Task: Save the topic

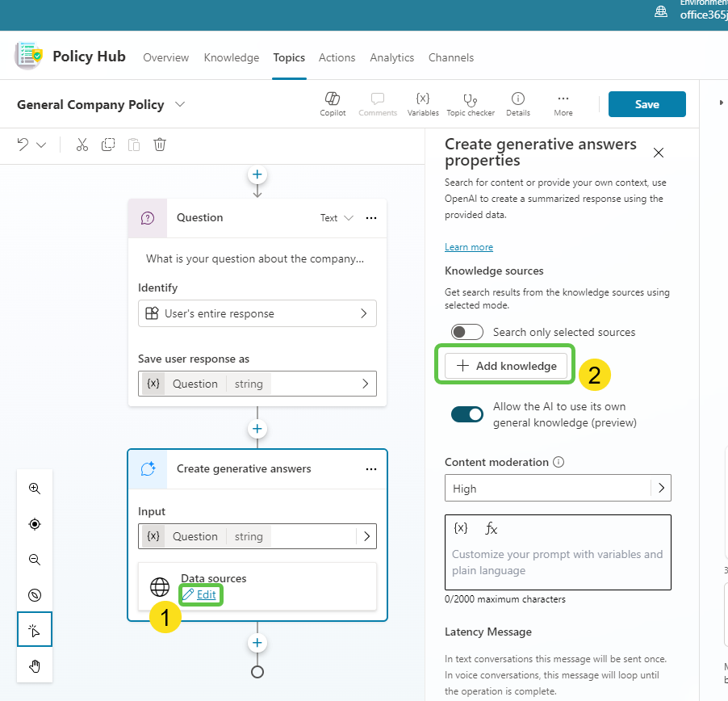Action: [646, 103]
